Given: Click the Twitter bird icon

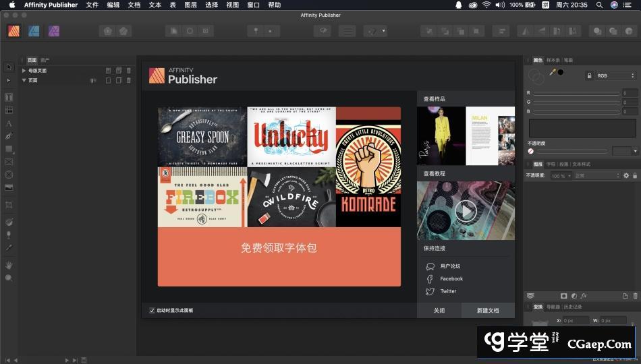Looking at the screenshot, I should click(x=430, y=291).
